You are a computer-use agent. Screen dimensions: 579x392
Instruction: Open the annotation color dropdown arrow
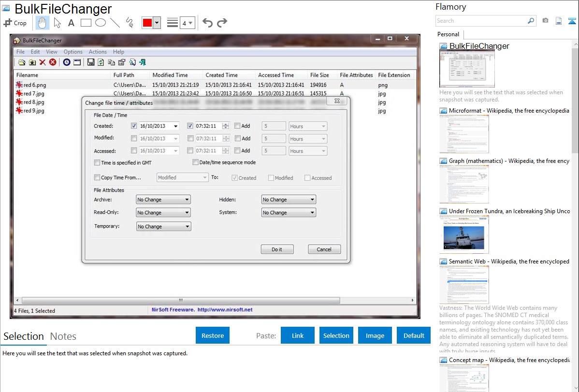click(157, 23)
